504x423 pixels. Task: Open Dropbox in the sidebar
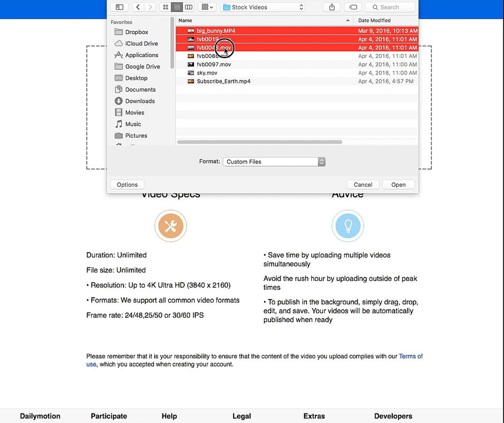point(136,32)
